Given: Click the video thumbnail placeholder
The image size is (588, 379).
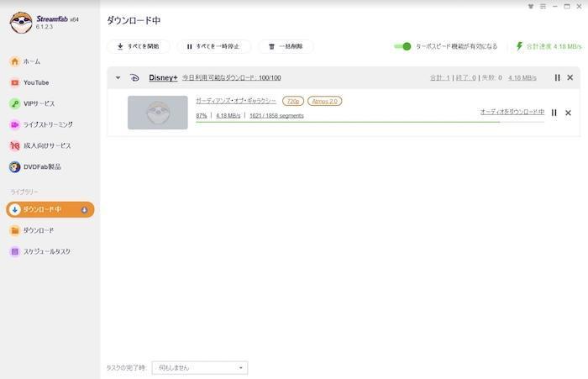Looking at the screenshot, I should (x=158, y=113).
